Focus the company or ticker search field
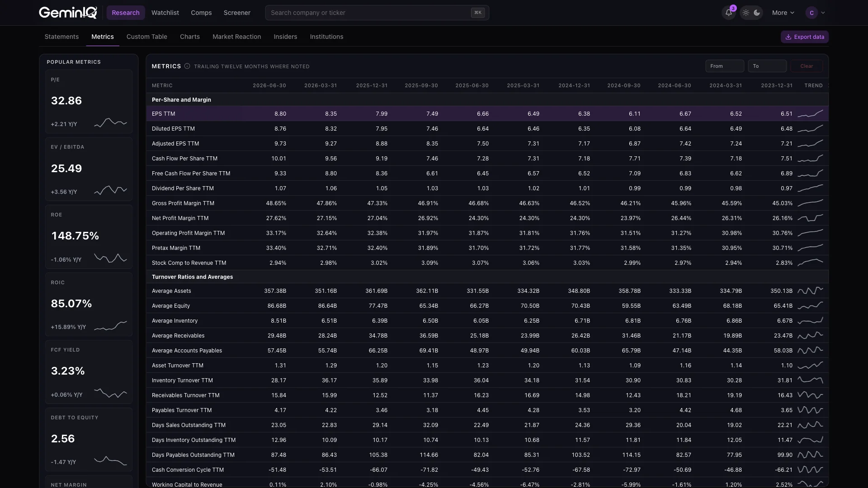 click(377, 13)
